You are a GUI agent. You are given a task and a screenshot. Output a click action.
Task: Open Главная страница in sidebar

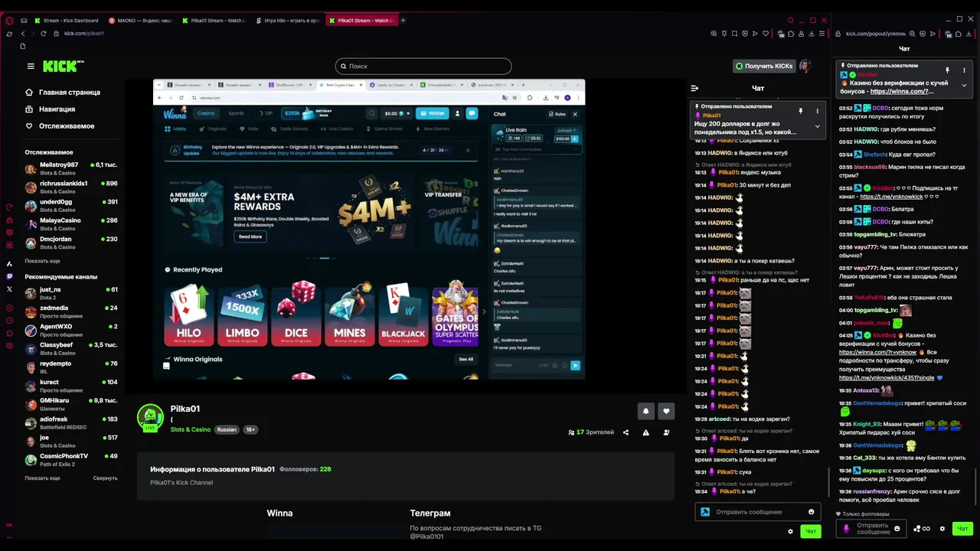point(63,93)
